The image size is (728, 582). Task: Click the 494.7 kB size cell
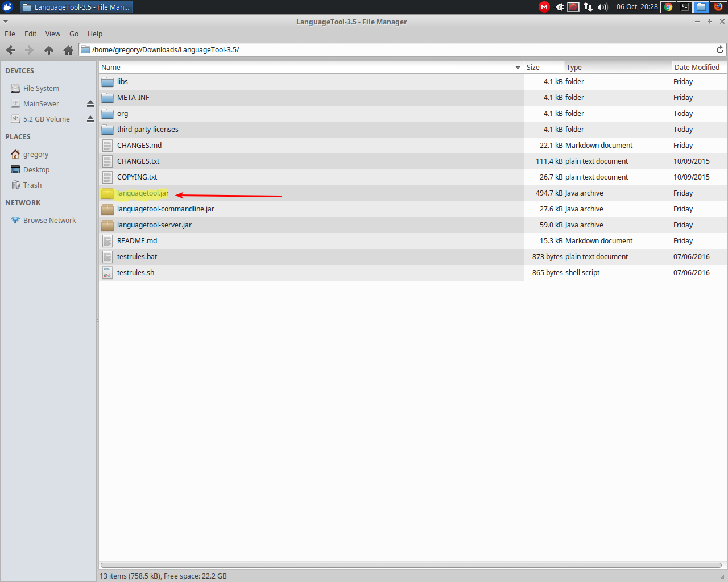click(549, 193)
